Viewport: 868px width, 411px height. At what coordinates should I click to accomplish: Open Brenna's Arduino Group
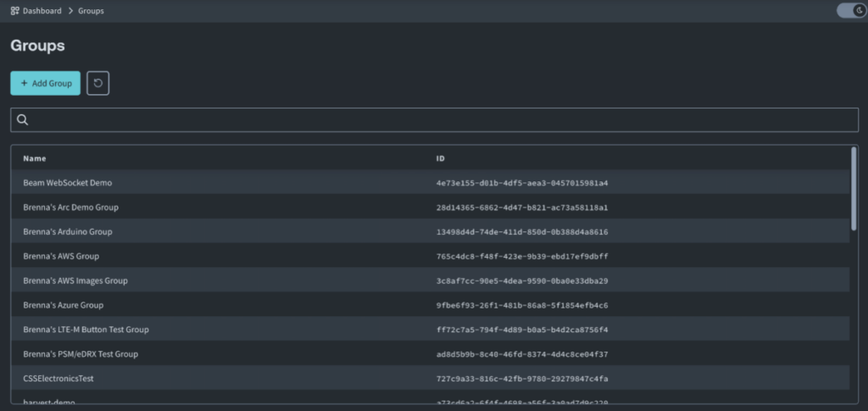coord(68,231)
